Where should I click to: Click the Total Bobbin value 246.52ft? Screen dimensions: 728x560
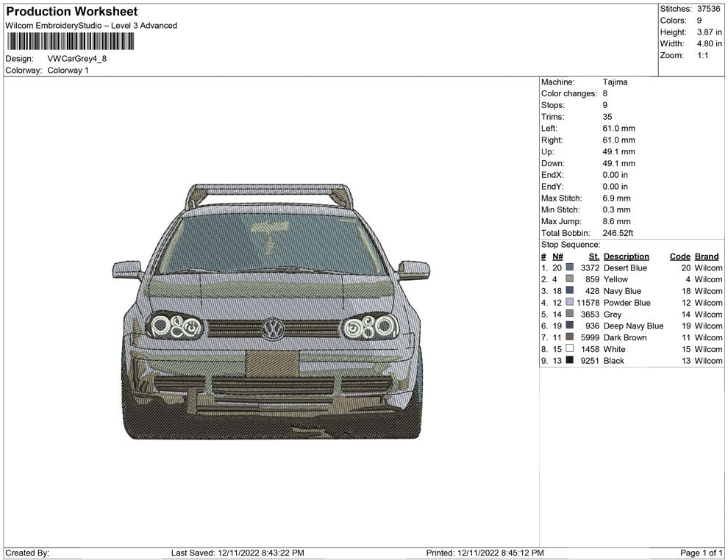(x=618, y=233)
